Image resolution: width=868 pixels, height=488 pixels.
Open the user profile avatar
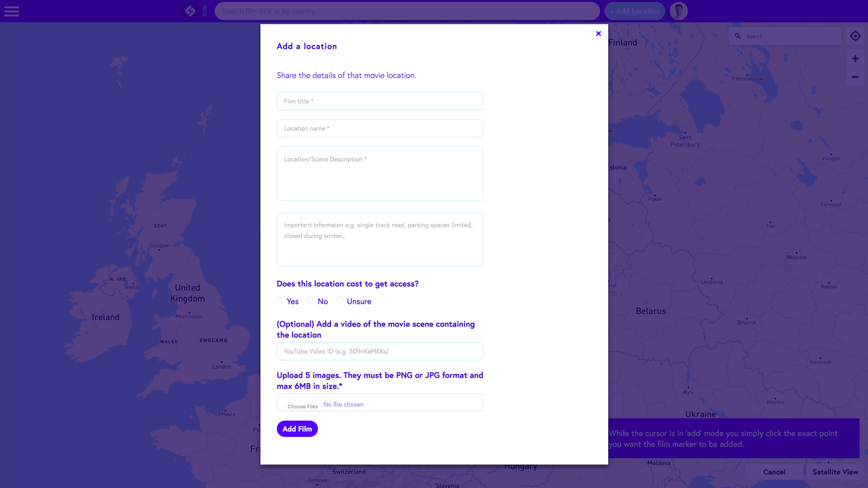click(x=679, y=11)
